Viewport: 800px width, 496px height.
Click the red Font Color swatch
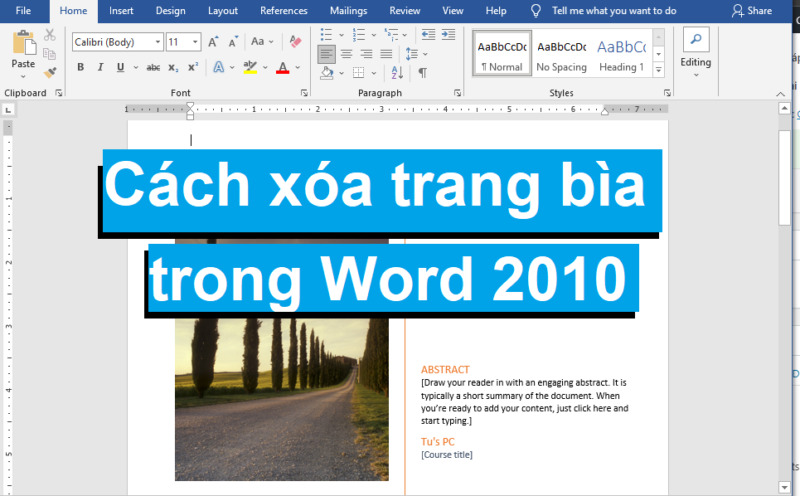282,68
